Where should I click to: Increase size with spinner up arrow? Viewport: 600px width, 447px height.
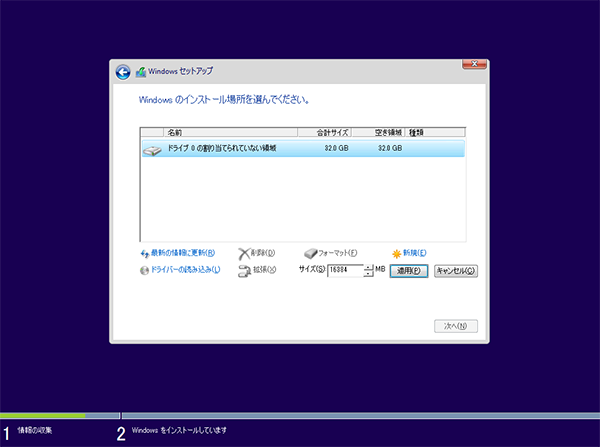pos(368,267)
